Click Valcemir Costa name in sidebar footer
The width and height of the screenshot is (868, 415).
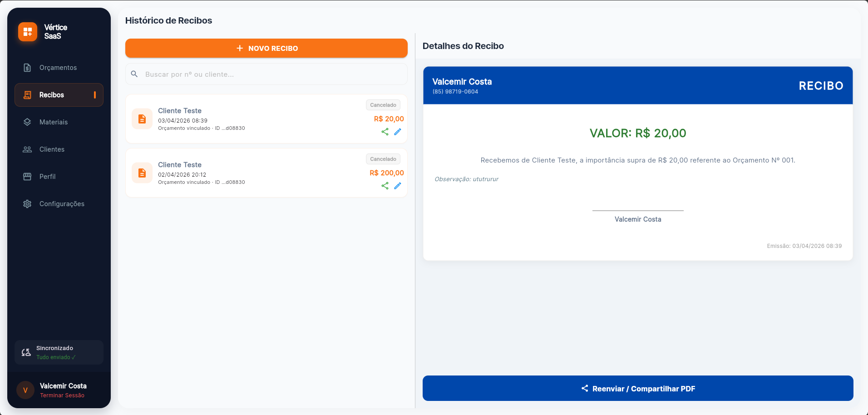coord(63,386)
